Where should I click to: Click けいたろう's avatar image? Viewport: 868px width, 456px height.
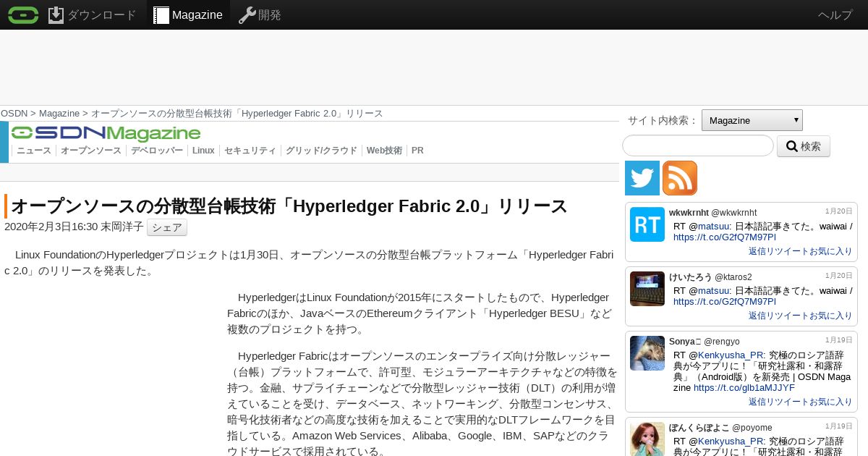click(647, 289)
